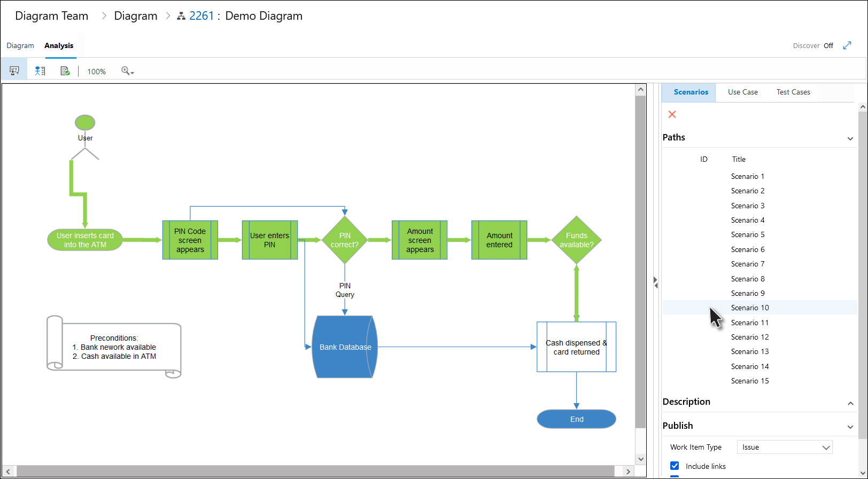Select the 'PIN correct?' decision diamond

click(345, 240)
